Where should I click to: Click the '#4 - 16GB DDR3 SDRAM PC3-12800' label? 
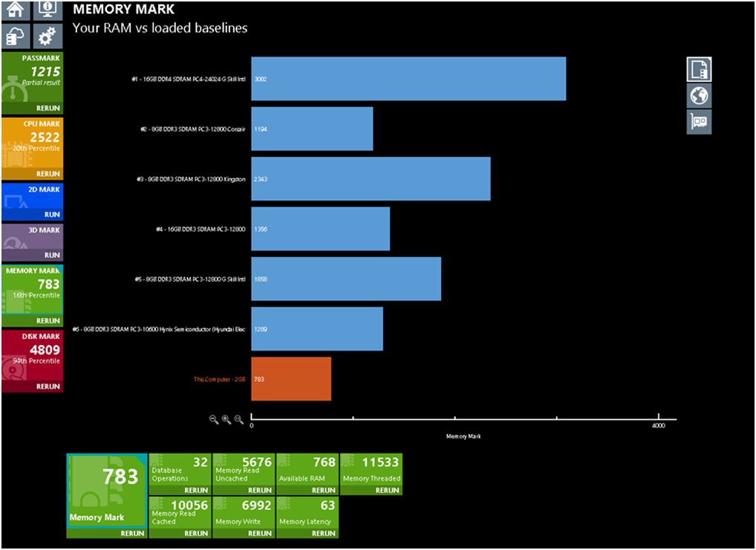[x=201, y=230]
